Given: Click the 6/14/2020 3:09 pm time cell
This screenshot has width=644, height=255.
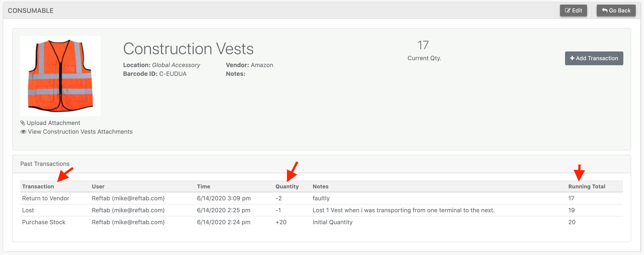Looking at the screenshot, I should coord(224,198).
